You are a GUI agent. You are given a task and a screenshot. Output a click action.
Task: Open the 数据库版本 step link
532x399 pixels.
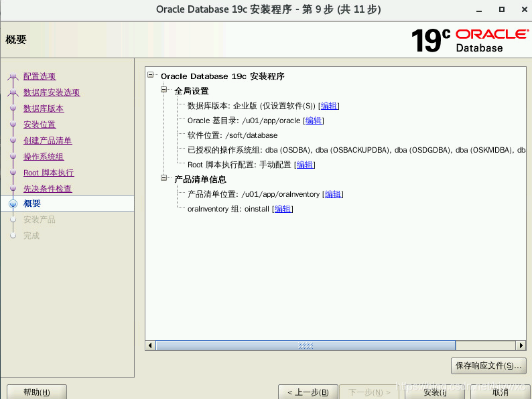[x=44, y=108]
